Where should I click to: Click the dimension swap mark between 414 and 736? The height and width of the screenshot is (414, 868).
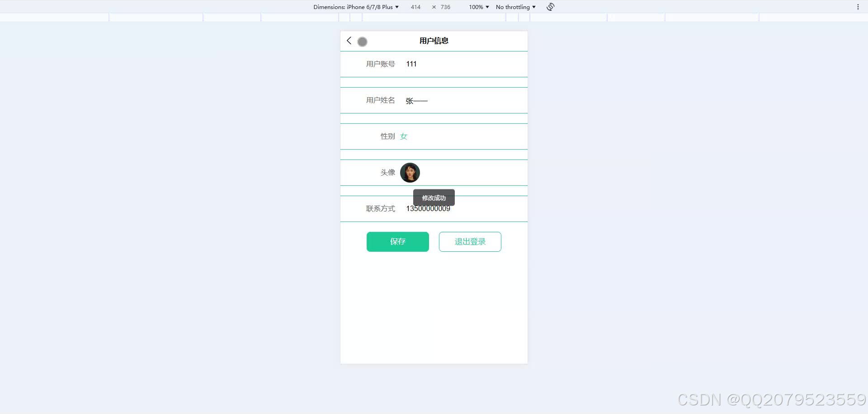pos(433,7)
